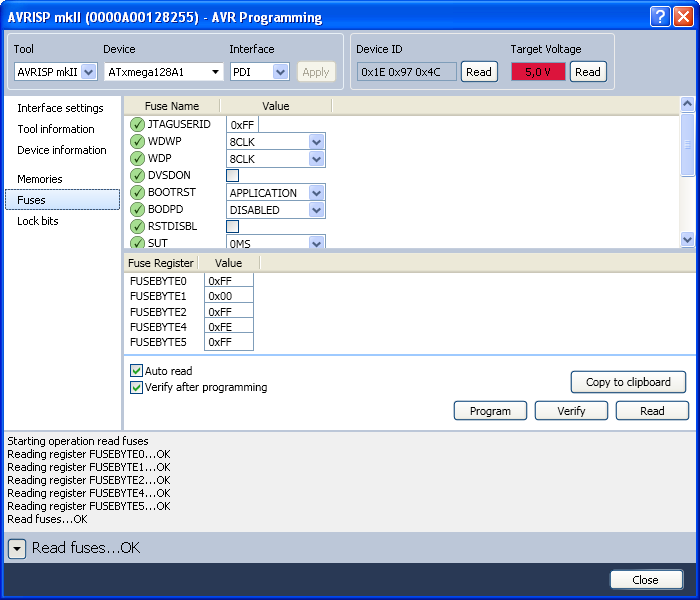Image resolution: width=700 pixels, height=600 pixels.
Task: Click the fuse list scrollbar down arrow
Action: (x=688, y=239)
